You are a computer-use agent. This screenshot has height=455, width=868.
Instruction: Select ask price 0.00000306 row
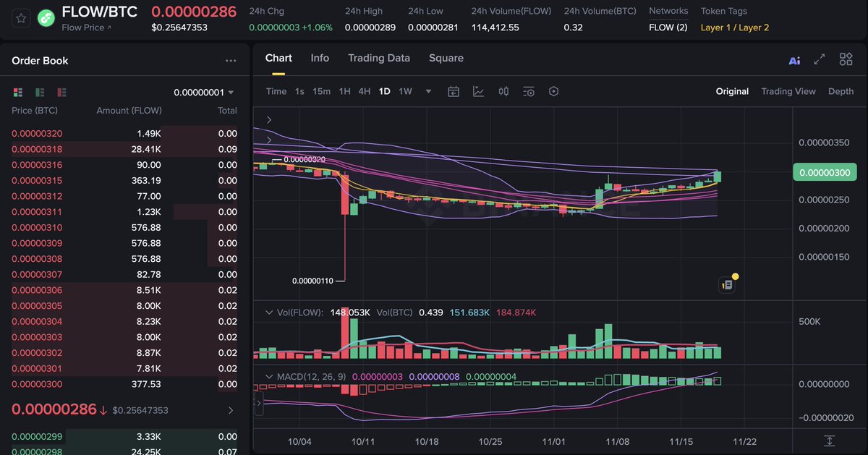124,290
